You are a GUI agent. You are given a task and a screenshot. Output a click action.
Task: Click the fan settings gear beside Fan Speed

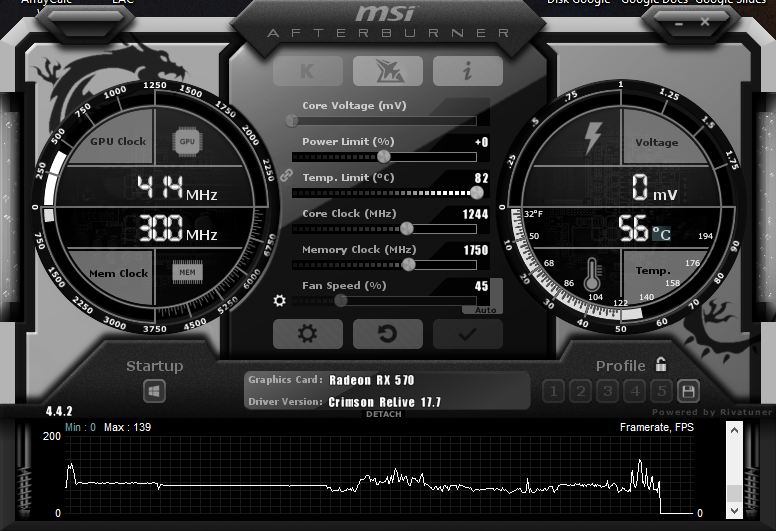coord(280,300)
